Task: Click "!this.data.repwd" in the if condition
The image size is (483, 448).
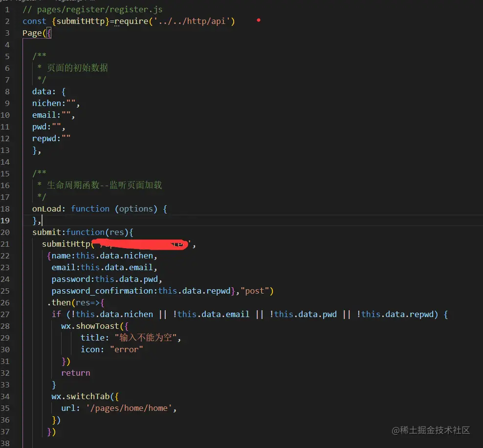Action: (395, 314)
